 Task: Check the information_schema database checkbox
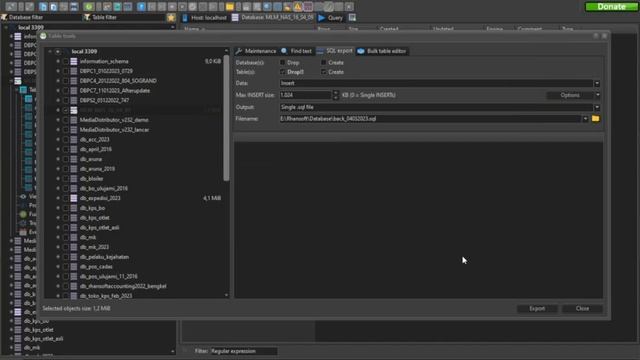[x=66, y=61]
